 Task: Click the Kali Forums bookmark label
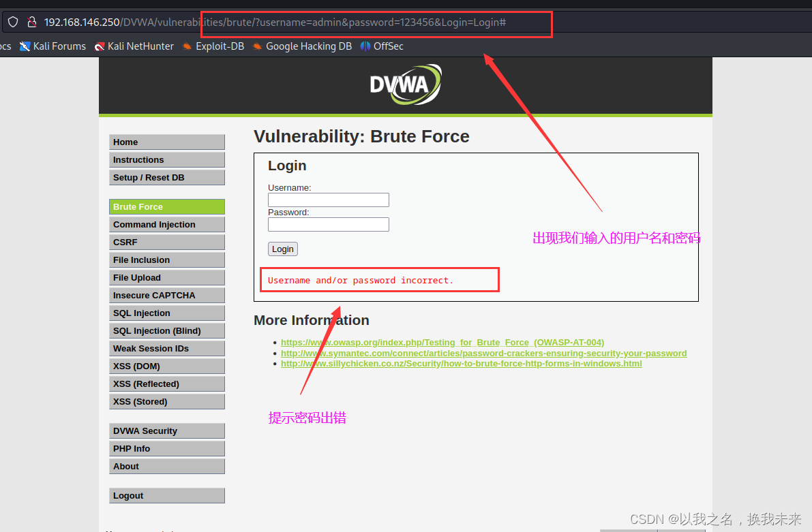(x=59, y=46)
